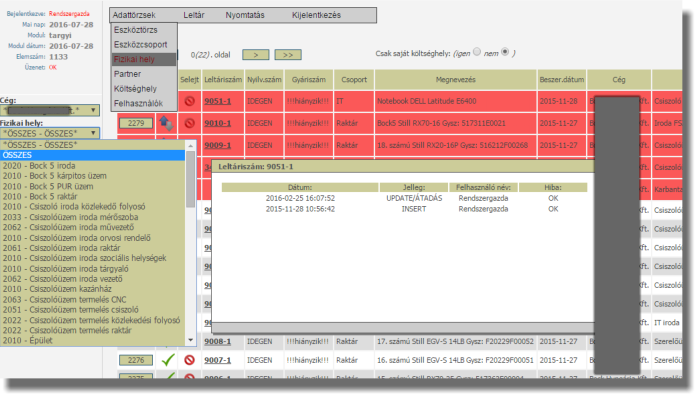The width and height of the screenshot is (700, 395).
Task: Click the dropdown list scroll-up arrow
Action: (191, 146)
